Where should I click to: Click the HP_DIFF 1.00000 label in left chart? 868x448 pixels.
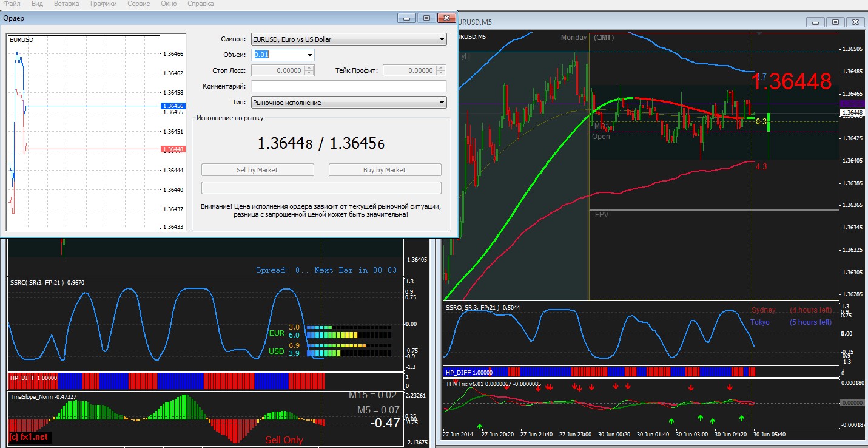[33, 378]
